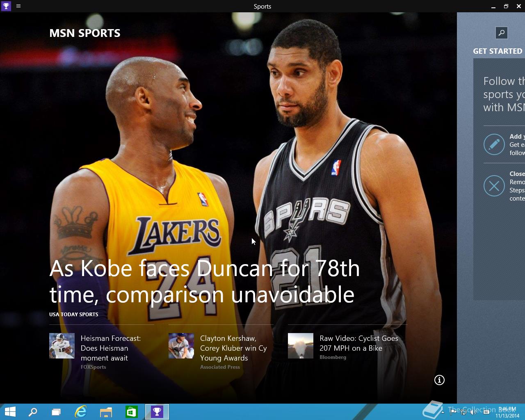The image size is (525, 420).
Task: Click the Heisman Forecast football thumbnail
Action: coord(62,346)
